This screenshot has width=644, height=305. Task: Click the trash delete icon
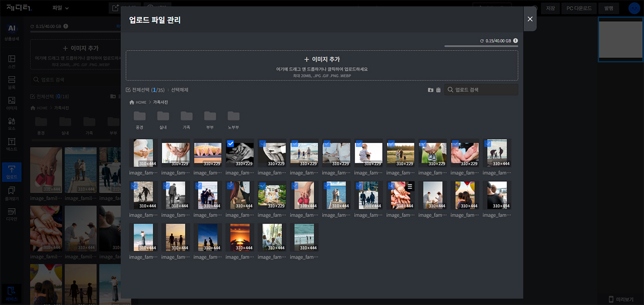[438, 90]
